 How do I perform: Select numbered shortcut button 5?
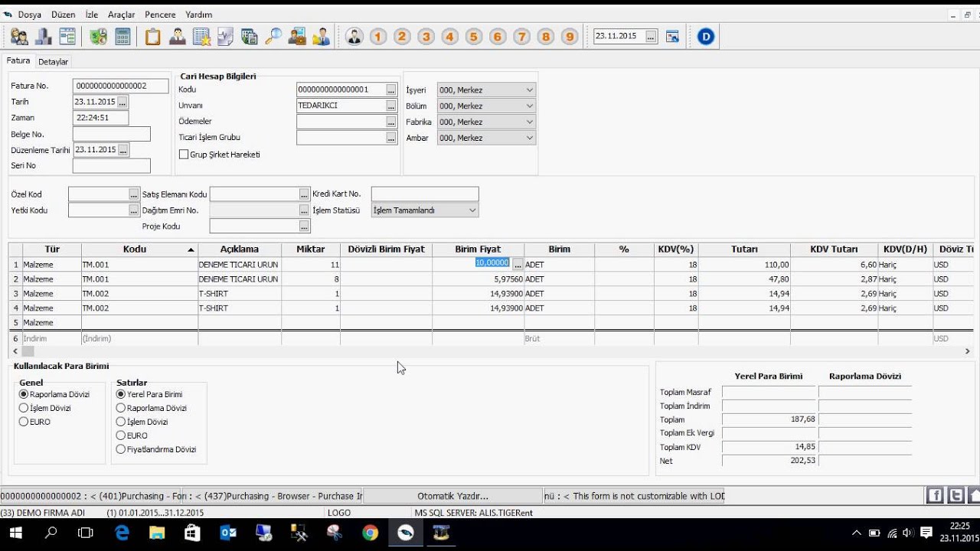(x=473, y=36)
